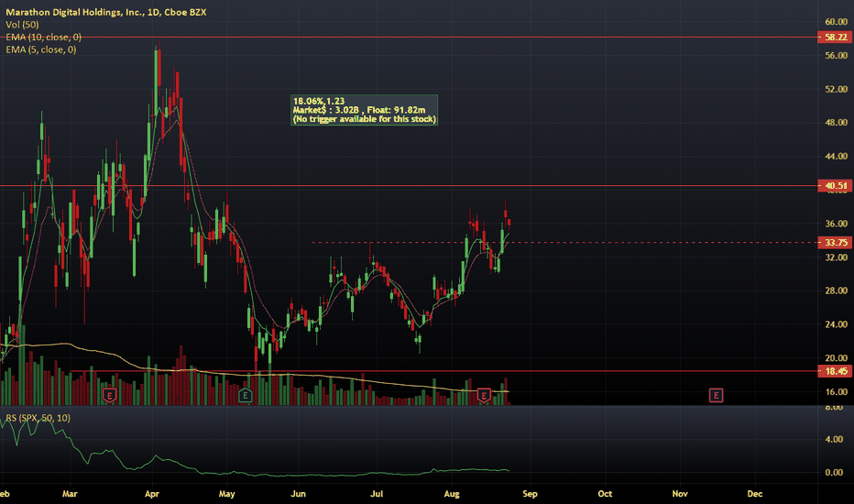Select the Vol (50) indicator legend
Screen dimensions: 854x504
[22, 25]
